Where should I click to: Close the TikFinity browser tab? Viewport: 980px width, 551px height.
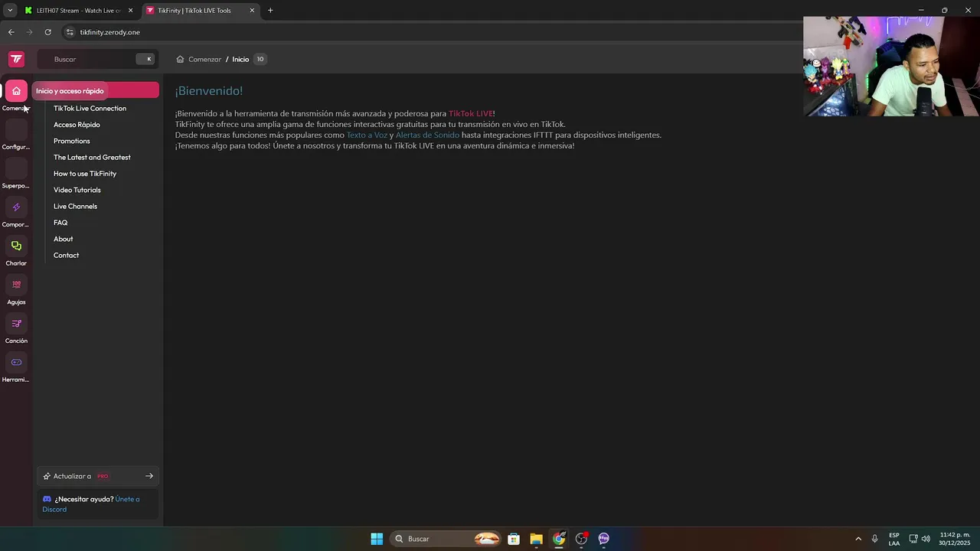(252, 11)
